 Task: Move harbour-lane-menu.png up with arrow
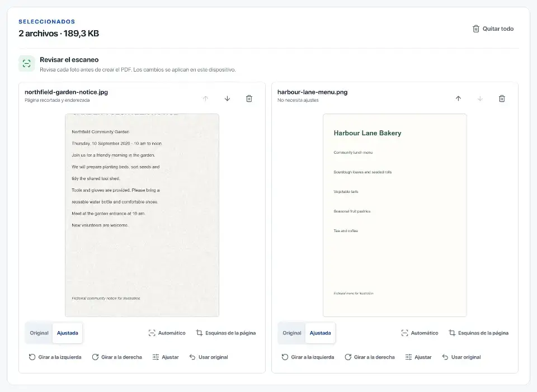click(458, 98)
